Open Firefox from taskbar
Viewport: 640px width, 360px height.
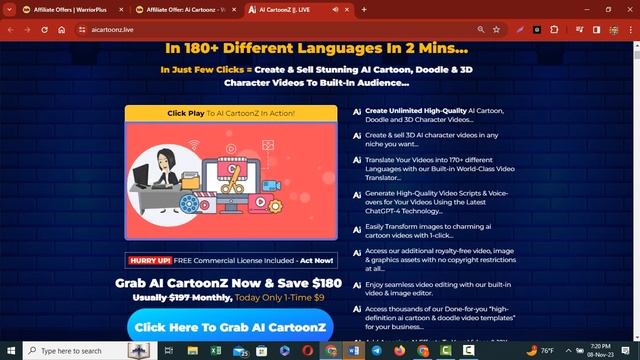tap(400, 350)
